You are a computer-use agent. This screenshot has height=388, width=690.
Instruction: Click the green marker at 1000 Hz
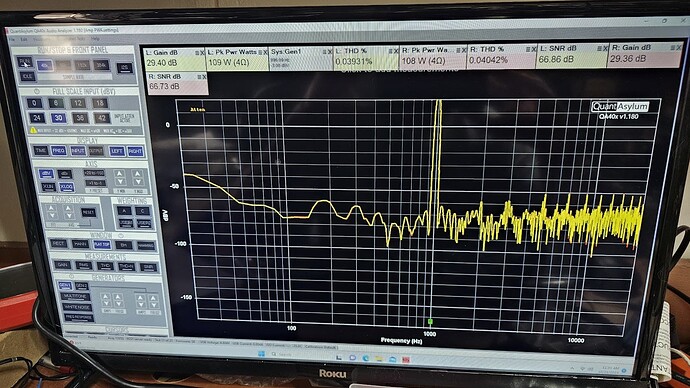pyautogui.click(x=430, y=322)
